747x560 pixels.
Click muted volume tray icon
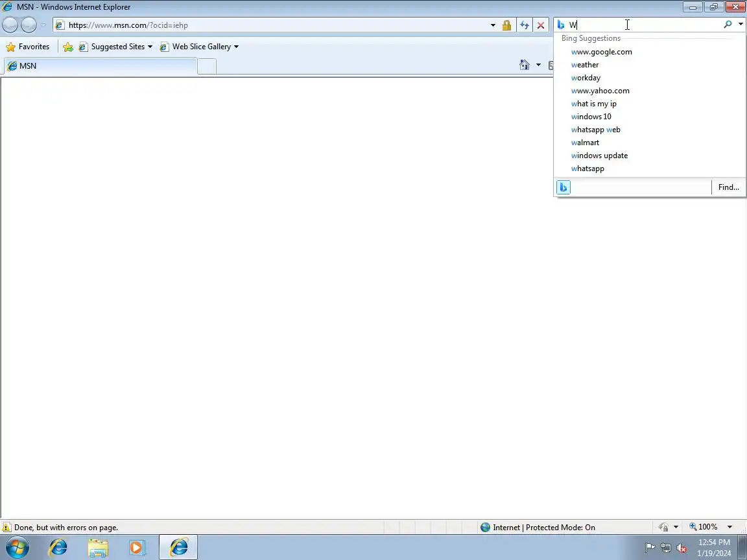[682, 548]
